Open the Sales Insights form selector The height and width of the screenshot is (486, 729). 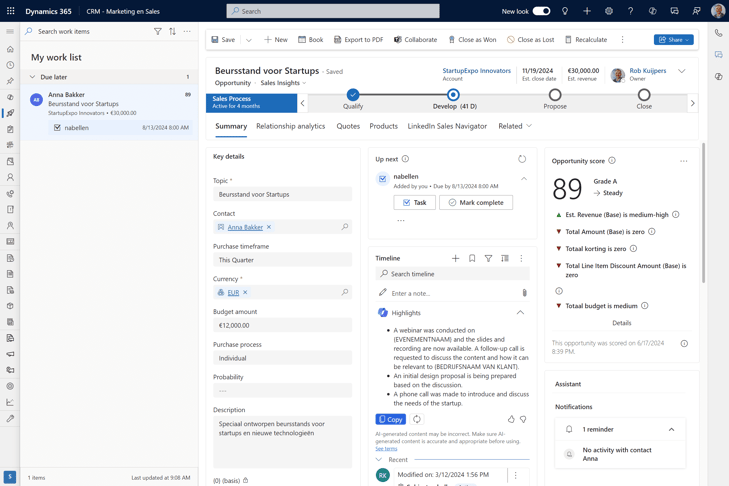[283, 83]
